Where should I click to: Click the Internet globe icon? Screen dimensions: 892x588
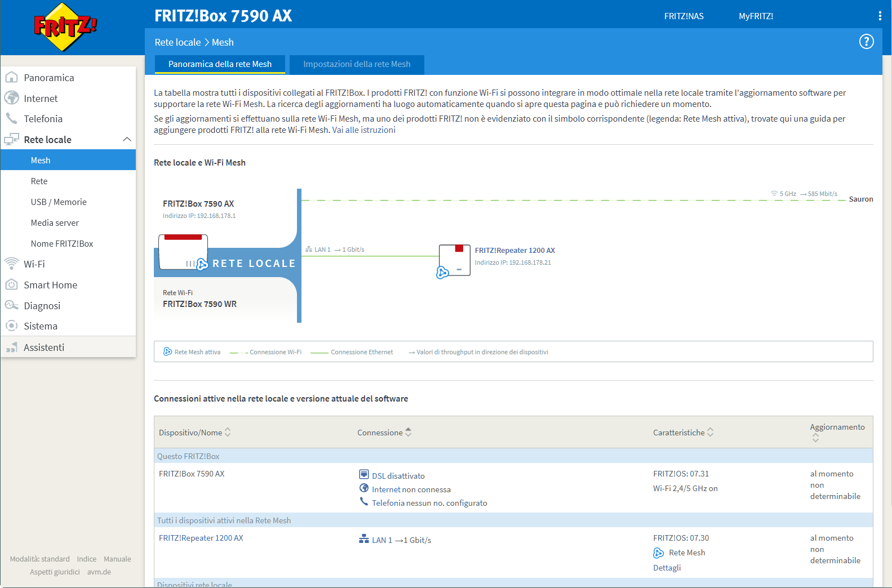(x=11, y=98)
